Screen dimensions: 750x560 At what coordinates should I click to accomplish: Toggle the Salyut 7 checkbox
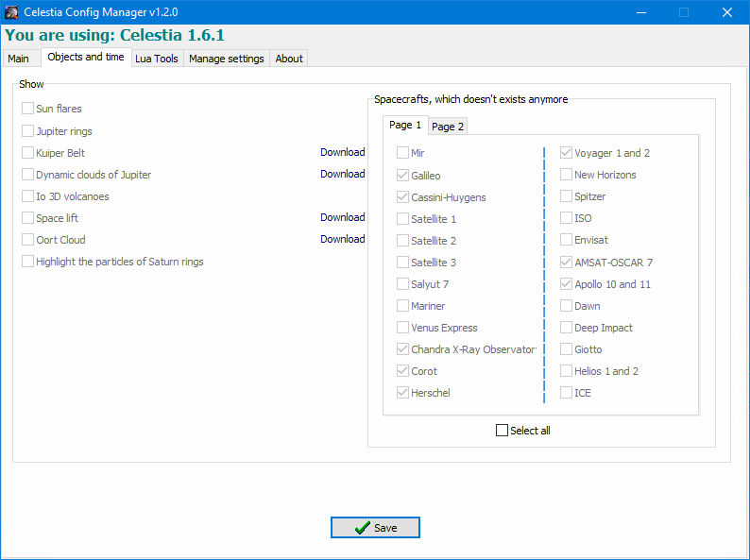coord(402,284)
